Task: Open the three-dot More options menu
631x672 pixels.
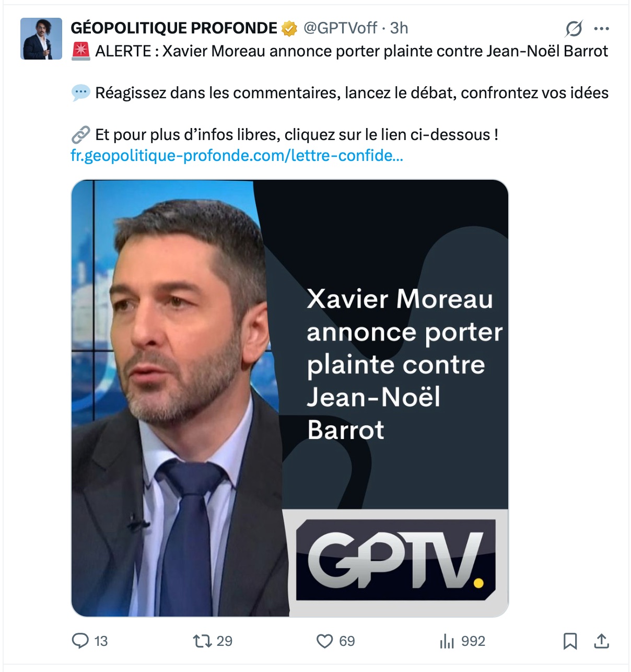Action: [x=602, y=29]
